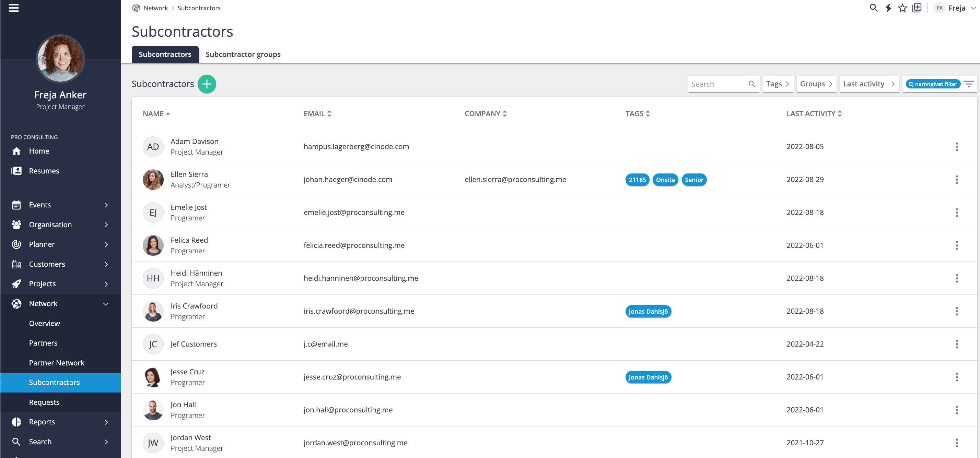Screen dimensions: 980x458
Task: Click the Network breadcrumb link
Action: pyautogui.click(x=155, y=8)
